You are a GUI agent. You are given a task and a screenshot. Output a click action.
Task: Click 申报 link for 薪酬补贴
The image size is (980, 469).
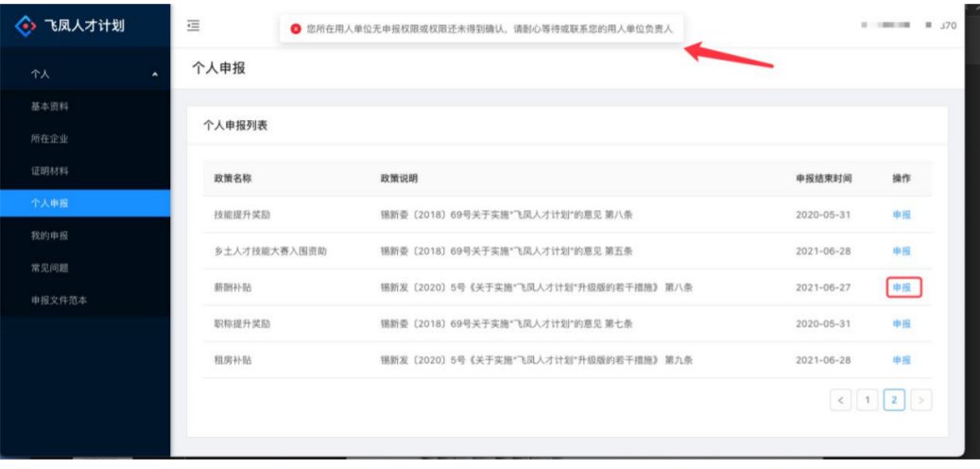[902, 287]
